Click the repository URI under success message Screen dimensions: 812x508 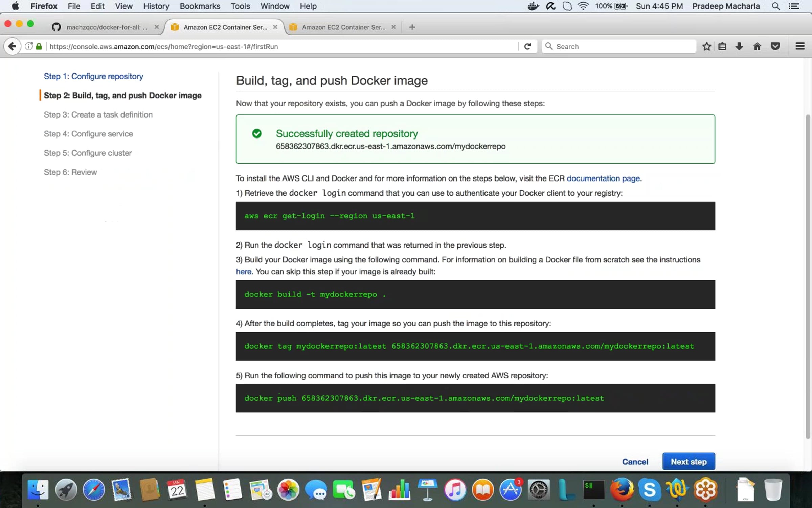pyautogui.click(x=391, y=146)
